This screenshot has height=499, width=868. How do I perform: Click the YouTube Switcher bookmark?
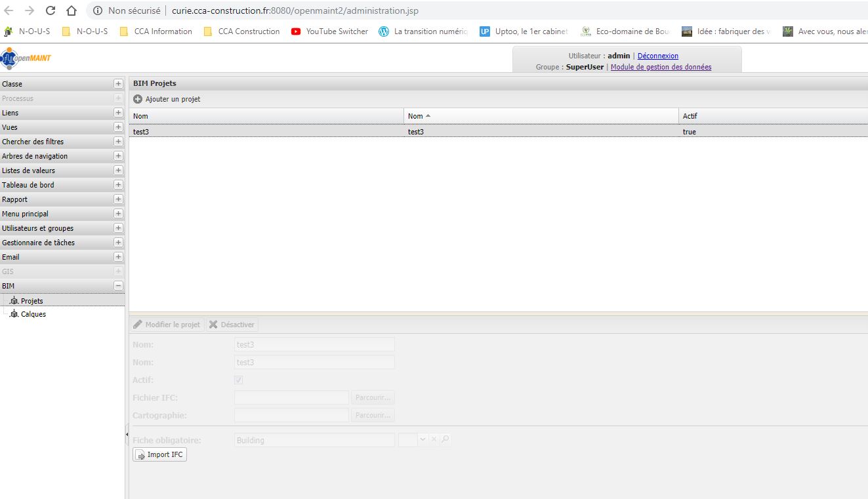(x=329, y=31)
